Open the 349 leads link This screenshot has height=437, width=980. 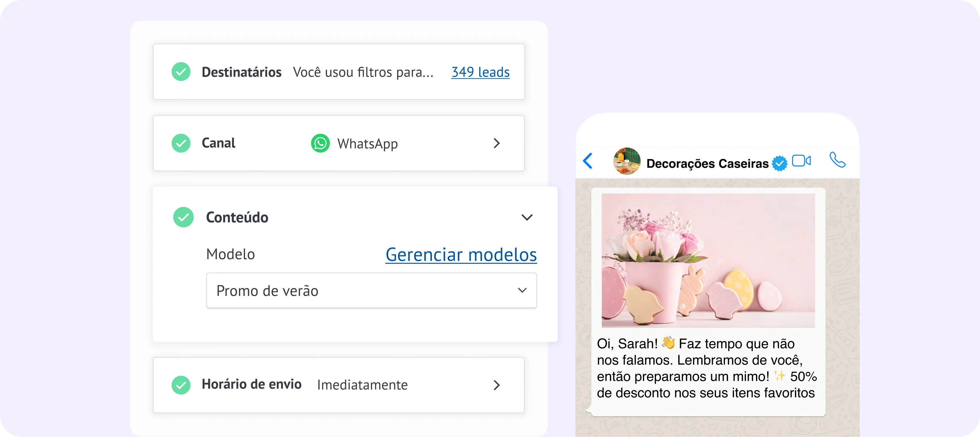pos(480,72)
